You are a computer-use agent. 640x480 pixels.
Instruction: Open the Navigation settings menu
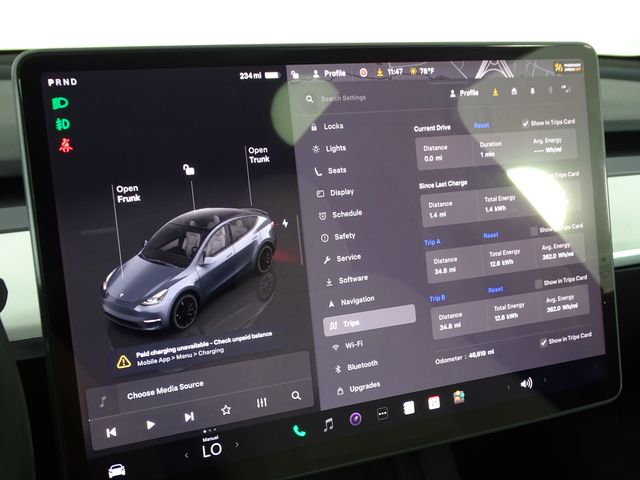(x=351, y=302)
